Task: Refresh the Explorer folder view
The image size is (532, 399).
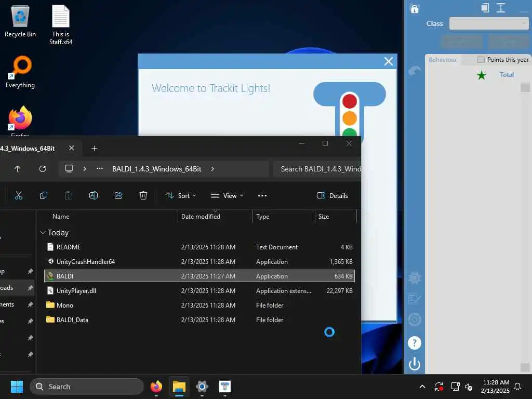Action: pyautogui.click(x=43, y=169)
